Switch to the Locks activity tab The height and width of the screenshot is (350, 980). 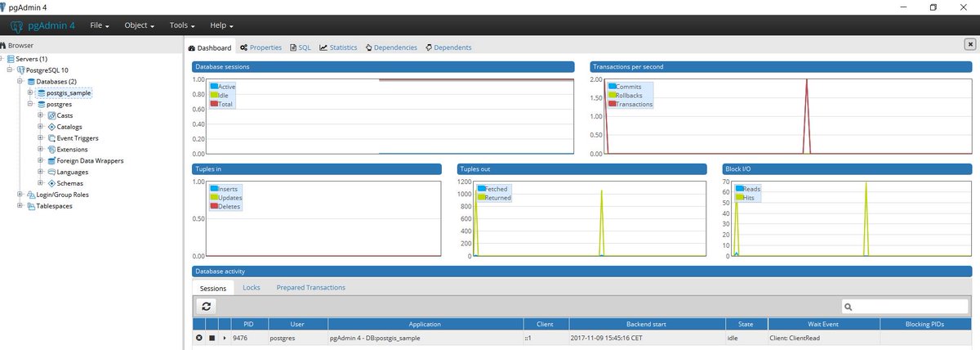point(252,287)
